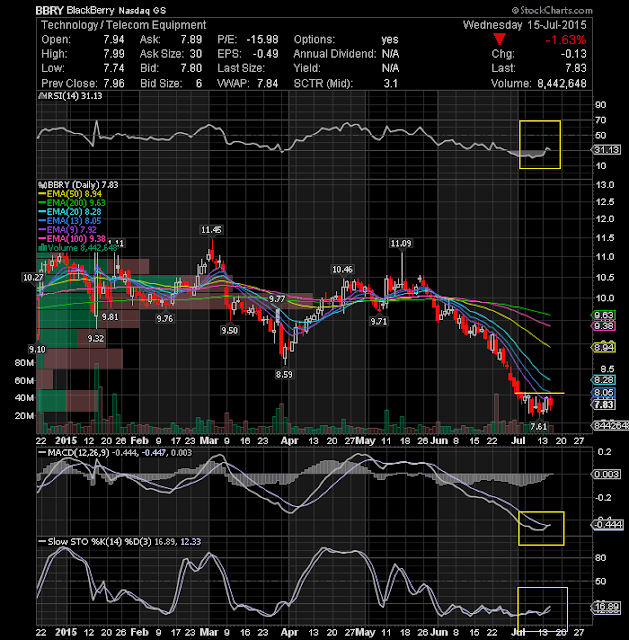Click the 9.81 price label
The width and height of the screenshot is (629, 640).
[x=110, y=317]
